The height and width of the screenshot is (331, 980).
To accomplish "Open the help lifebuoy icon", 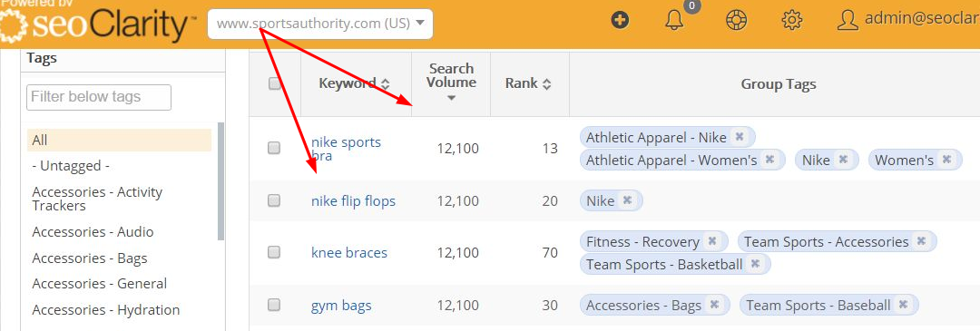I will (x=736, y=21).
